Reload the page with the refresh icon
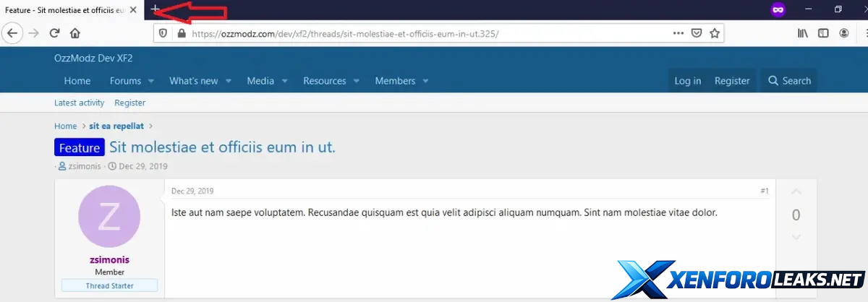 tap(54, 33)
